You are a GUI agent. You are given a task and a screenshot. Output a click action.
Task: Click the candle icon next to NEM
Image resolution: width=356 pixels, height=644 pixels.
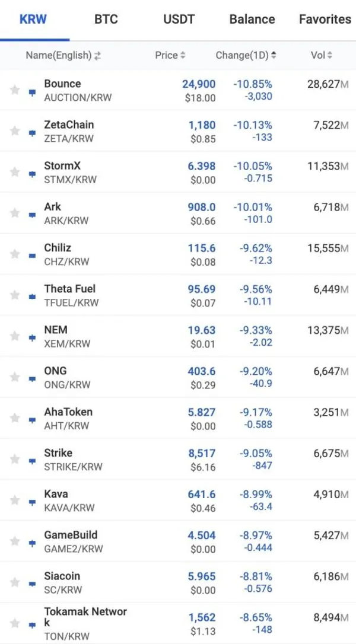[x=33, y=337]
